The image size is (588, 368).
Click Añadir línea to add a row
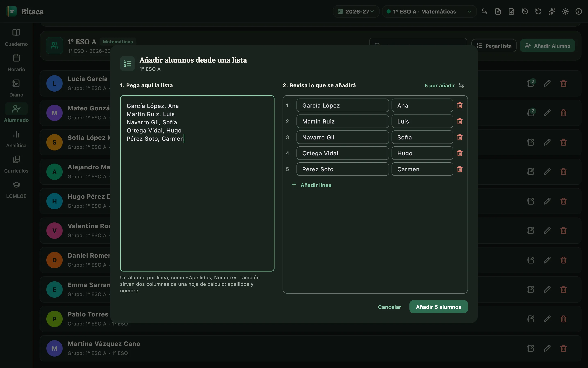click(x=312, y=185)
